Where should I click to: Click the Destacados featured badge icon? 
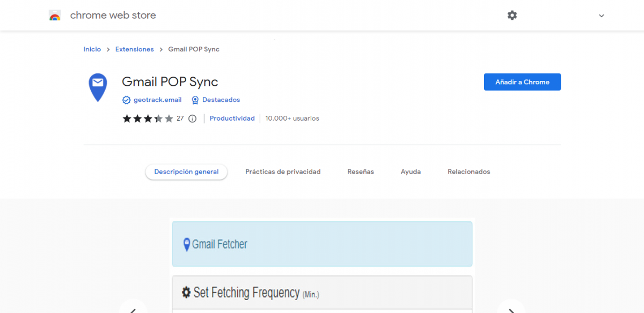pos(195,100)
